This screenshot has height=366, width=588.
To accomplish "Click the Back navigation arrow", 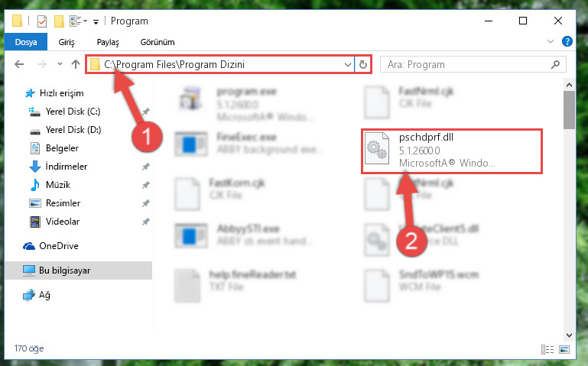I will tap(19, 64).
